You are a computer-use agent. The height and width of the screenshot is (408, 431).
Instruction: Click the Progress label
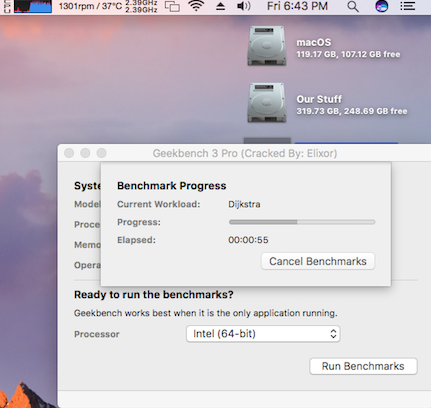click(x=139, y=222)
